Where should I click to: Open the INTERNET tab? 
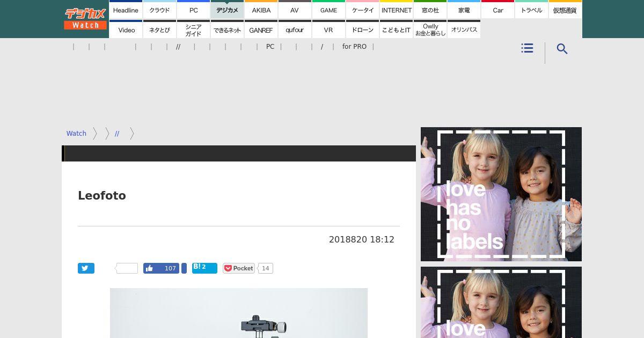pyautogui.click(x=396, y=10)
